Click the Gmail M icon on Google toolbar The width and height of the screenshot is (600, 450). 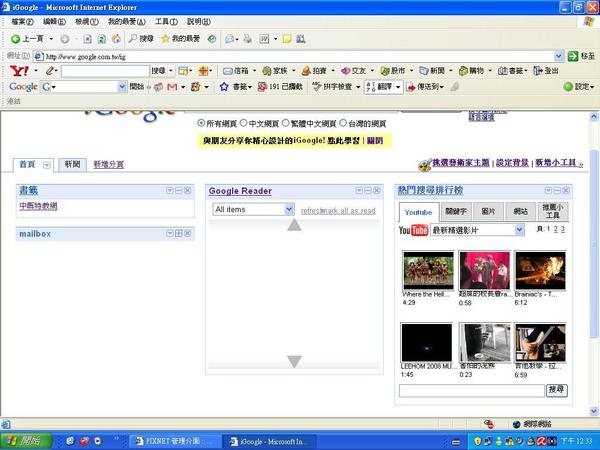coord(172,87)
